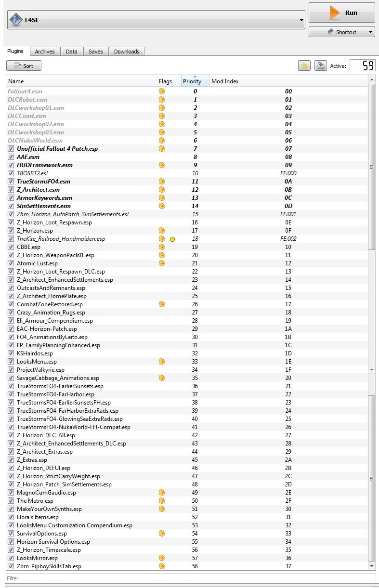This screenshot has width=379, height=588.
Task: Uncheck LooksMenu.esp checkbox
Action: pyautogui.click(x=11, y=362)
